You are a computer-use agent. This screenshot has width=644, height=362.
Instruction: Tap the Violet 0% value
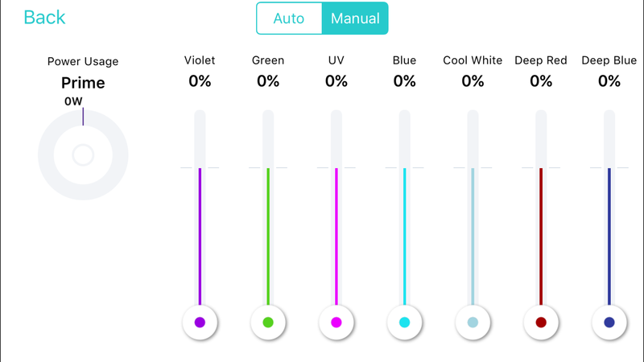200,81
